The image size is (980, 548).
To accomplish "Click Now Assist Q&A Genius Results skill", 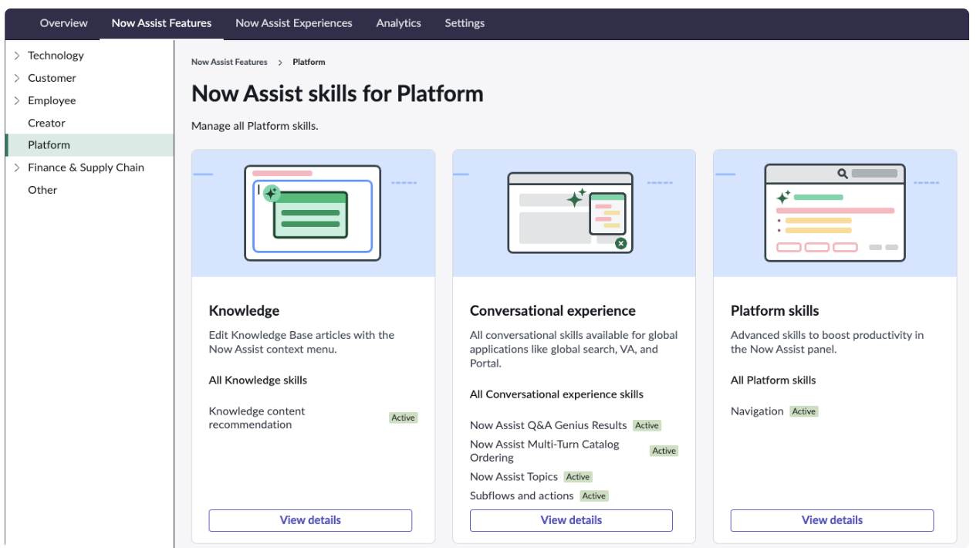I will coord(549,425).
